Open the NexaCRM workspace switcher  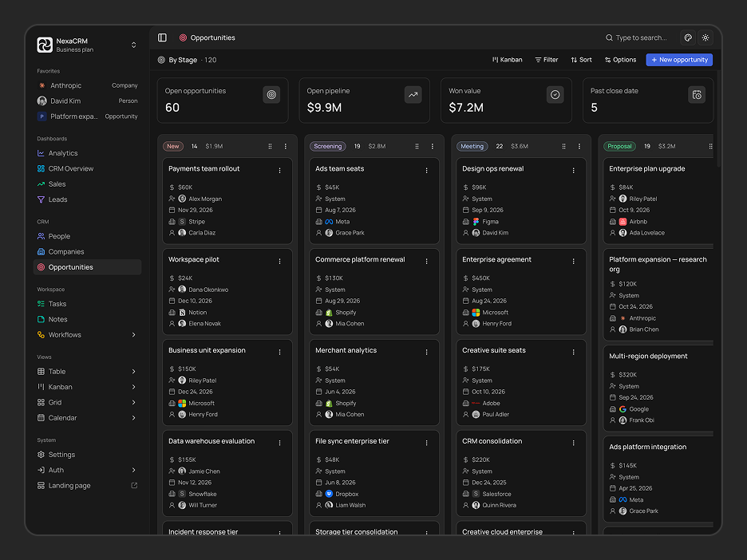[x=134, y=45]
